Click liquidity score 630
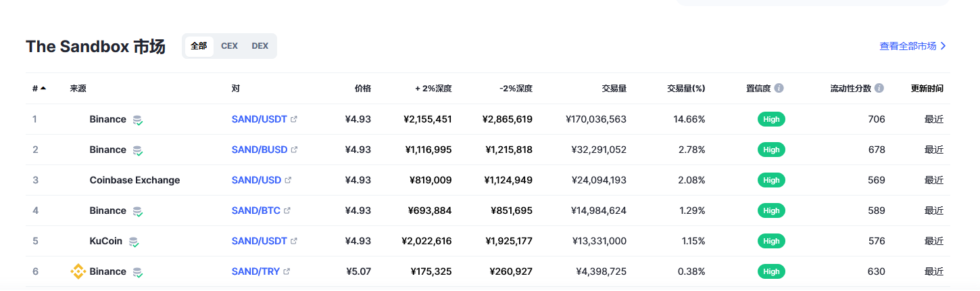 (x=877, y=271)
